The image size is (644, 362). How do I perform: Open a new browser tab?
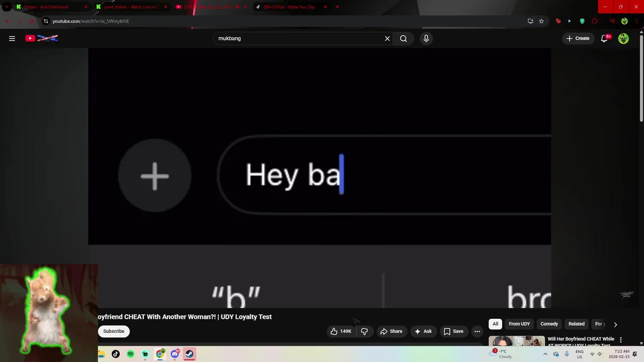[337, 7]
